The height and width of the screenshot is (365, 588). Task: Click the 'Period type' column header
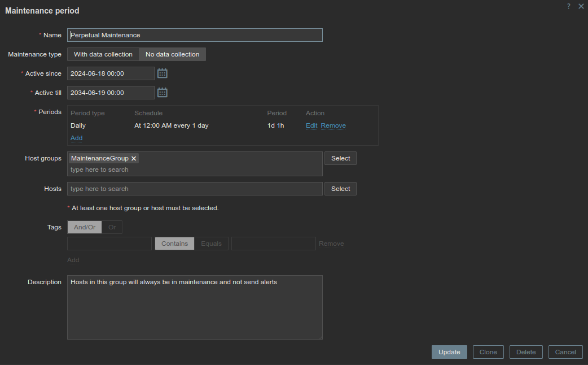87,113
